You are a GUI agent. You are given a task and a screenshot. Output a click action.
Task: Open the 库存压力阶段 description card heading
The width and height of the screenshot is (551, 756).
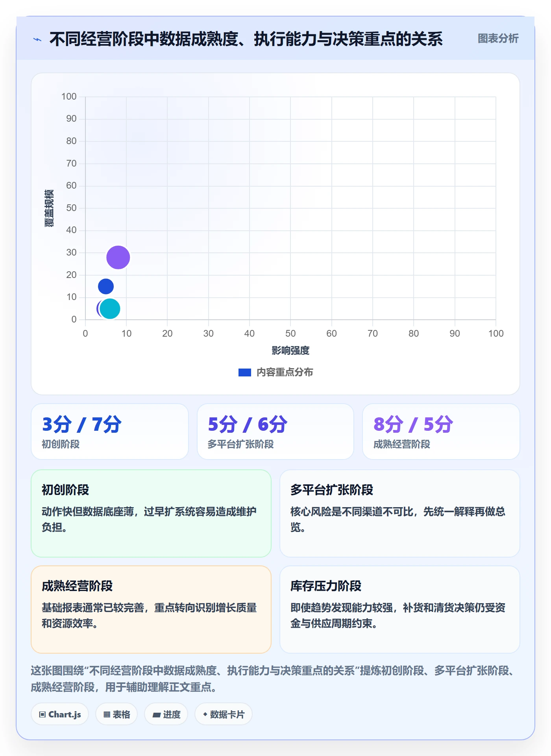click(x=325, y=586)
